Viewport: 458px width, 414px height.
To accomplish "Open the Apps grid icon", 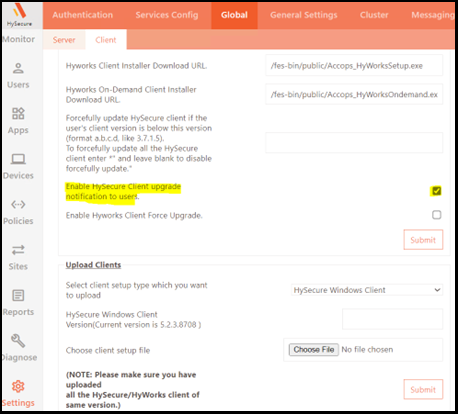I will [x=18, y=114].
